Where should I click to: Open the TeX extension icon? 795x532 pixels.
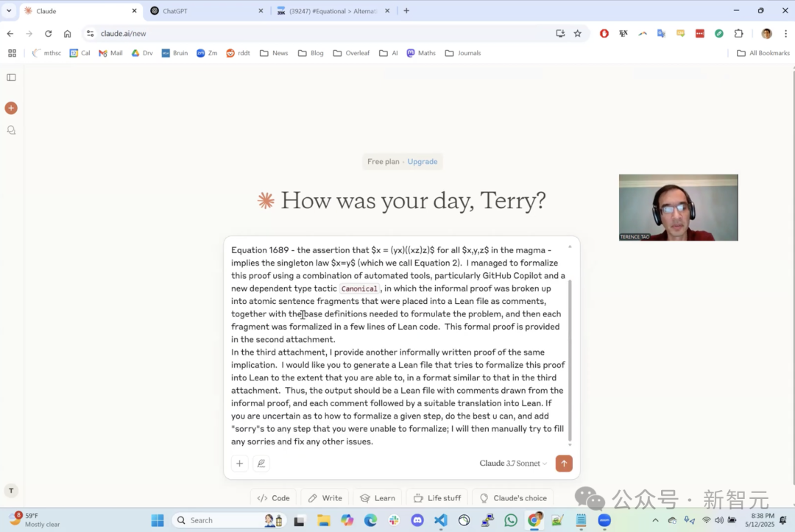pos(623,33)
